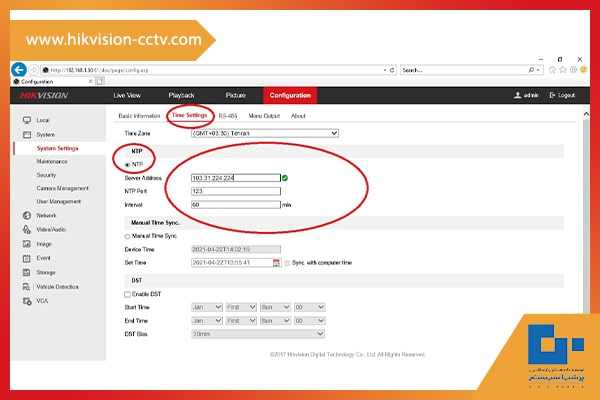Select the Manual Time Sync radio button

[127, 237]
